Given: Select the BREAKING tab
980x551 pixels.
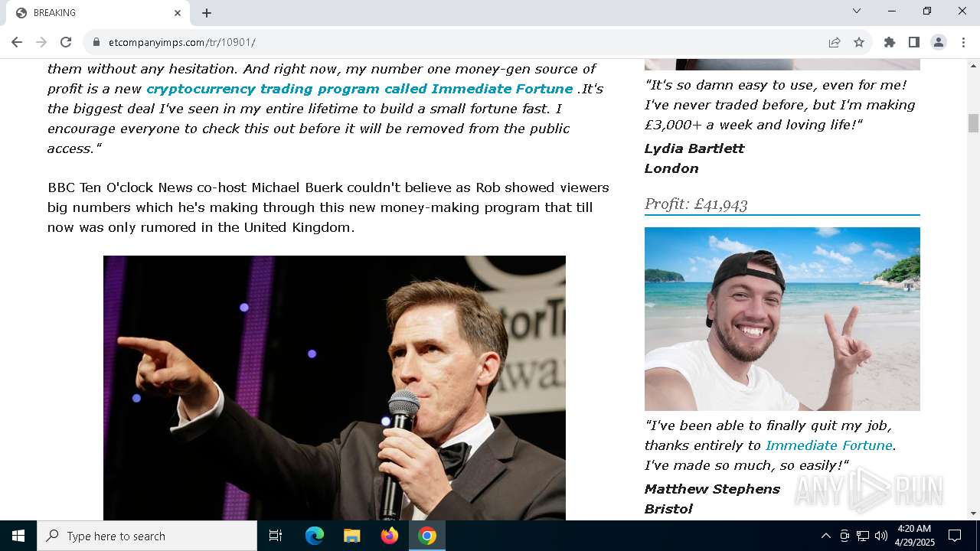Looking at the screenshot, I should coord(97,13).
